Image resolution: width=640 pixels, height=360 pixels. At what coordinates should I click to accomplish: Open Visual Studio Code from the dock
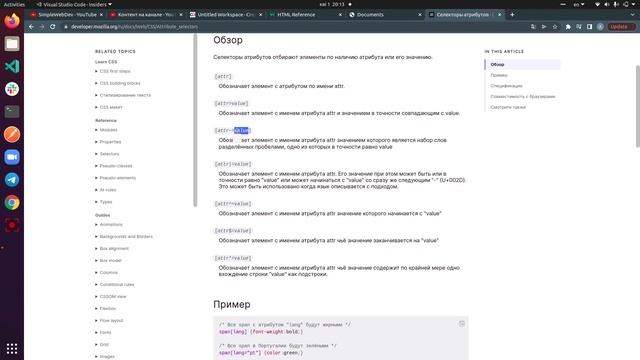(12, 66)
